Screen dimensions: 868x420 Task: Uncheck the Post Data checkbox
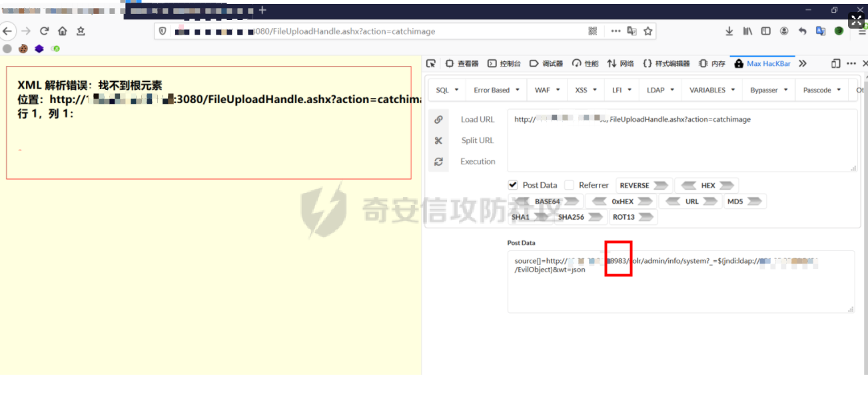513,185
